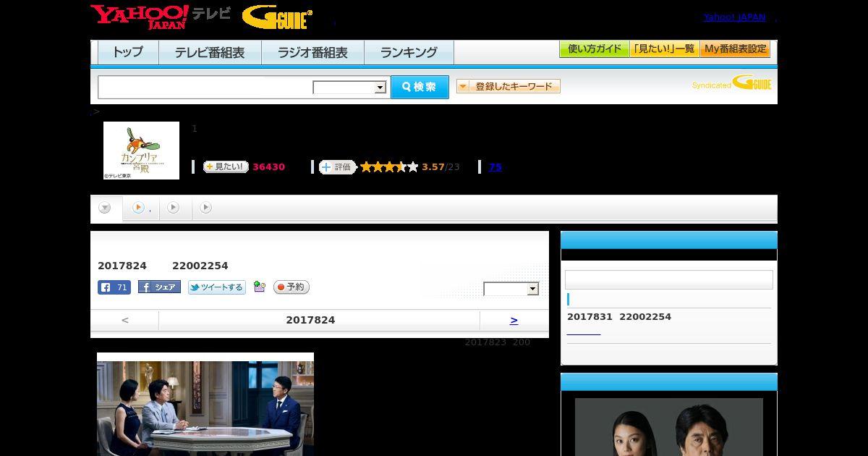Expand the dropdown beside the 予約 row
The width and height of the screenshot is (868, 456).
coord(511,289)
